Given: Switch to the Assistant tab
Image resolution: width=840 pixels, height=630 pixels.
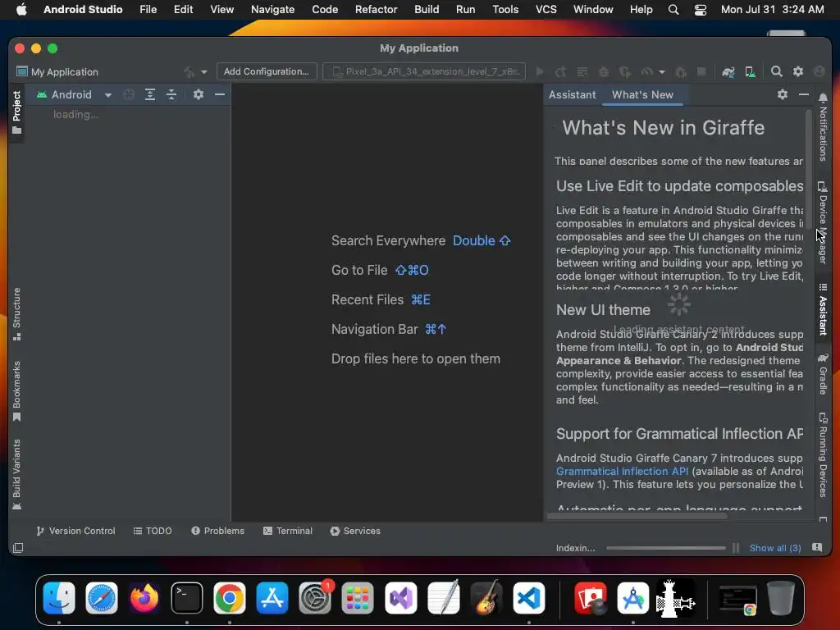Looking at the screenshot, I should (x=572, y=95).
